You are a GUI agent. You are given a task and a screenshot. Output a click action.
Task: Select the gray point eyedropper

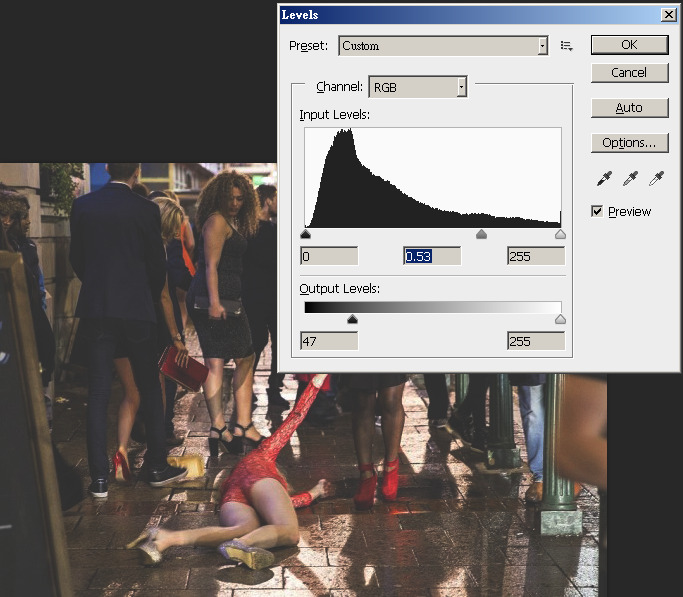pyautogui.click(x=630, y=179)
